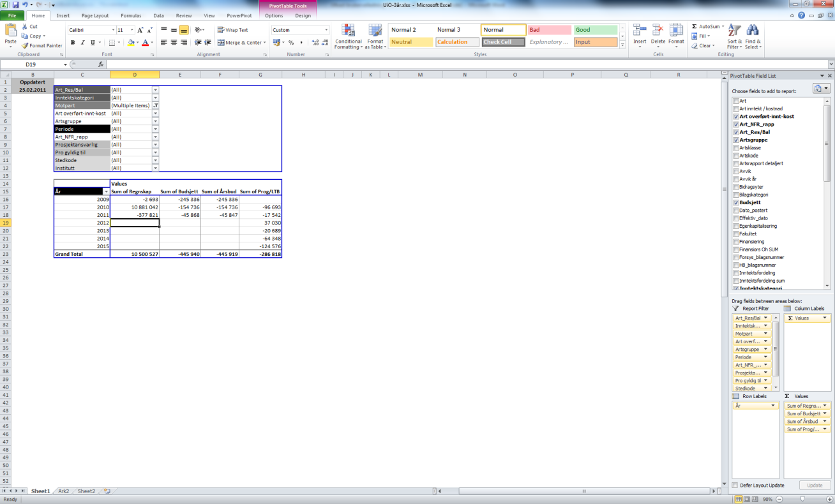Open the AutoSum dropdown arrow
The image size is (835, 504).
(723, 27)
